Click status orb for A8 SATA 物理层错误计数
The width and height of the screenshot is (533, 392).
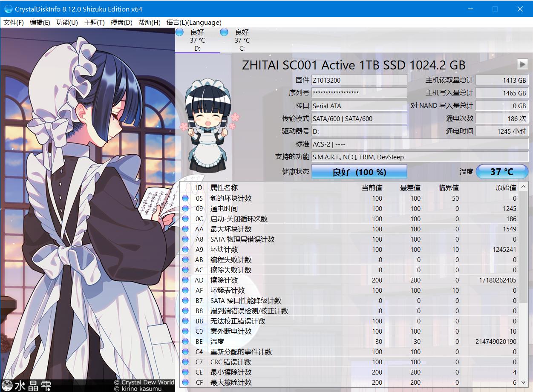tap(185, 239)
